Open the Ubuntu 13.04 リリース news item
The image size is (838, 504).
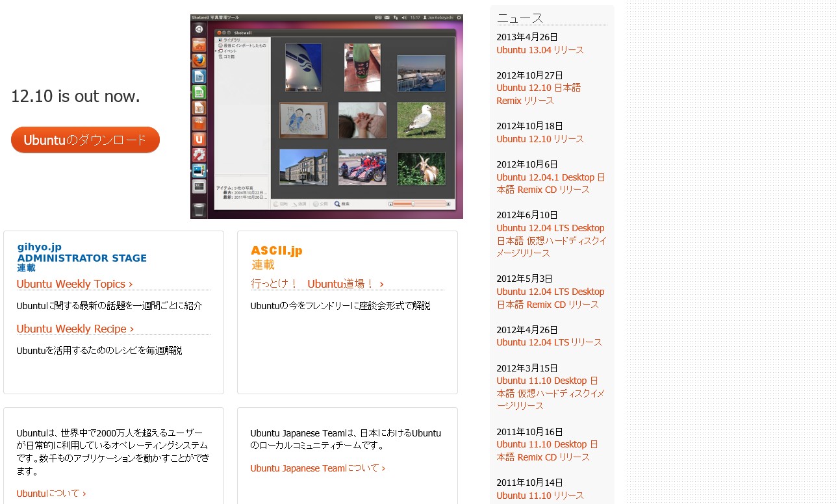click(x=540, y=50)
